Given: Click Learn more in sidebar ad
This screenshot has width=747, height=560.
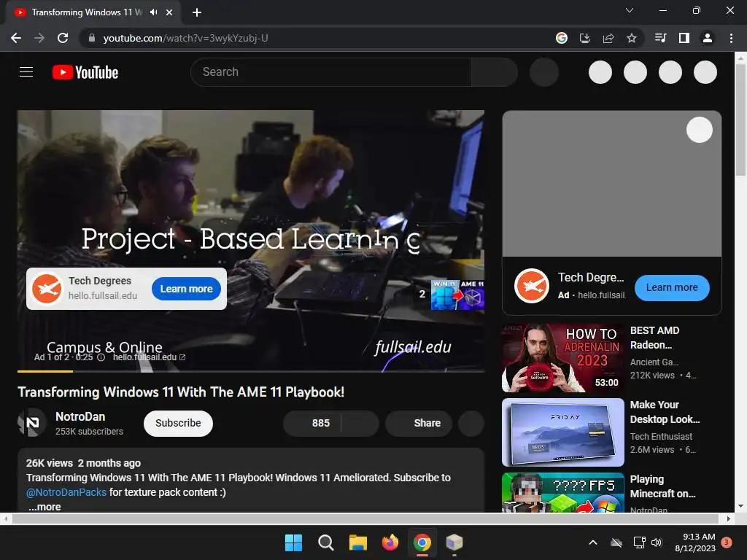Looking at the screenshot, I should coord(672,287).
